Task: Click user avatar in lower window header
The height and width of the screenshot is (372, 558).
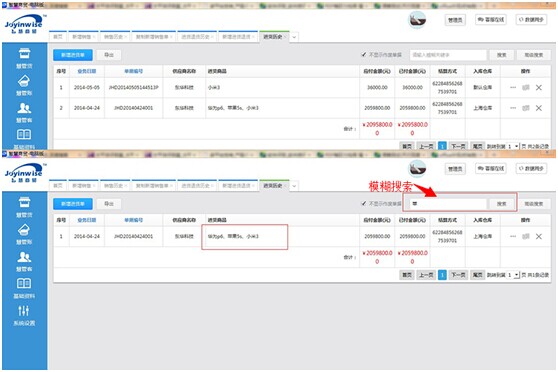Action: (417, 169)
